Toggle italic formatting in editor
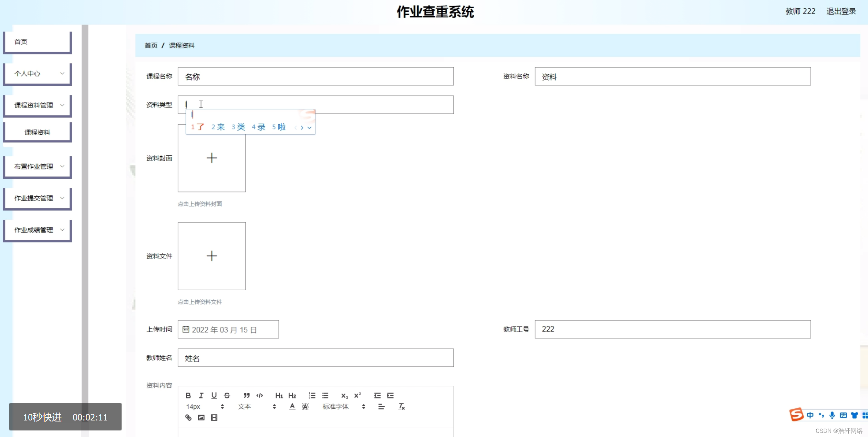 point(201,395)
